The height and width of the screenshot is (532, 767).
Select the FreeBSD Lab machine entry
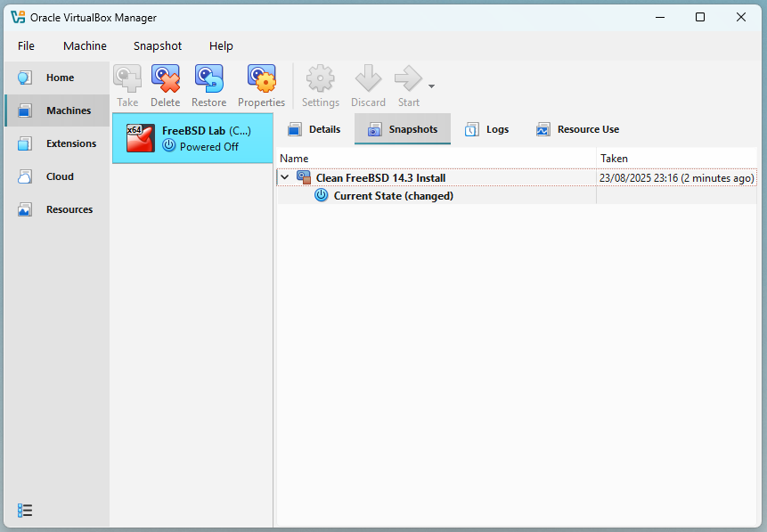(x=192, y=138)
